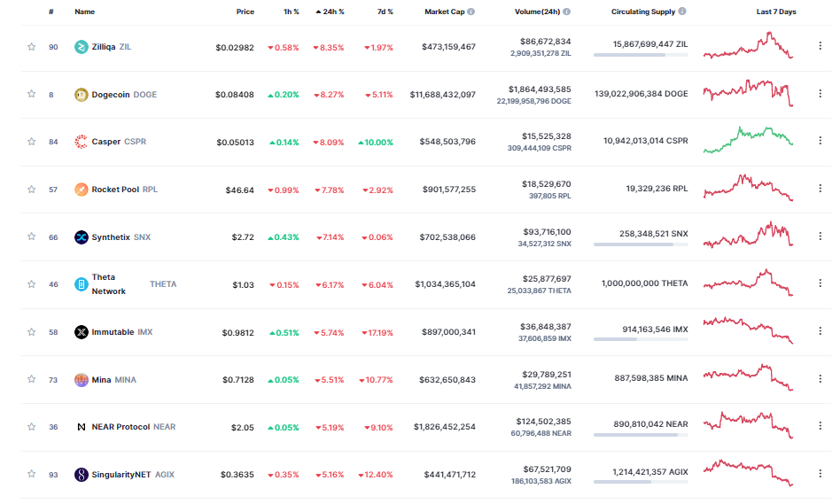Open the Zilliqa ZIL coin page
Viewport: 840px width, 504px height.
click(x=111, y=47)
